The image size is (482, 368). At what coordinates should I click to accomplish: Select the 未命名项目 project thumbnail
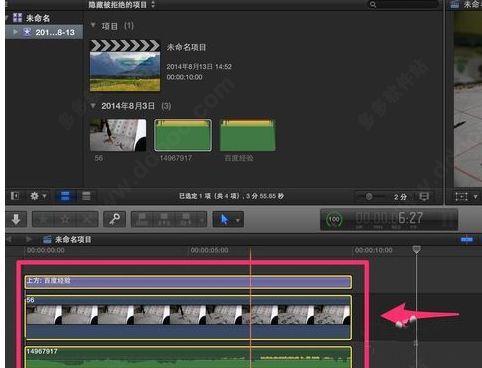pos(125,66)
